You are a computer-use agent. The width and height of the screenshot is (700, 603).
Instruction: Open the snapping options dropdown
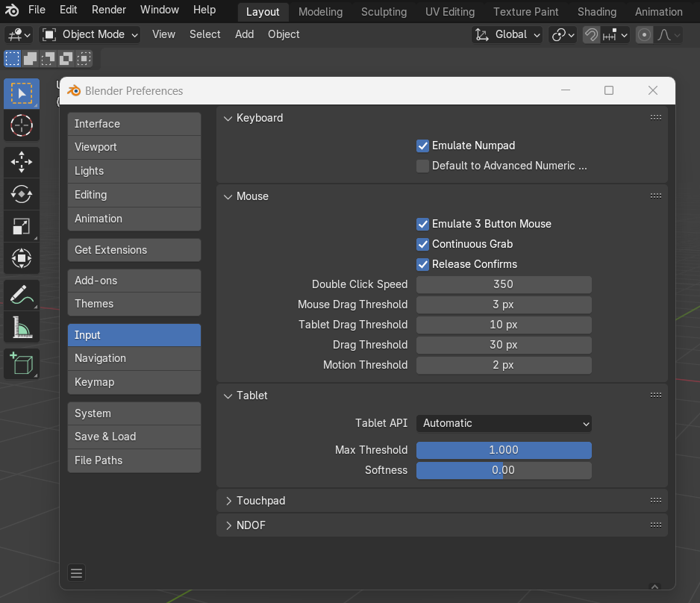tap(615, 35)
